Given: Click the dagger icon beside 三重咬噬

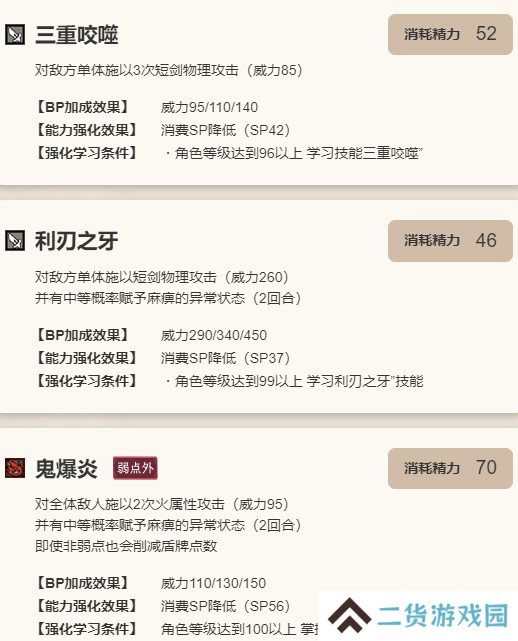Looking at the screenshot, I should pyautogui.click(x=15, y=34).
